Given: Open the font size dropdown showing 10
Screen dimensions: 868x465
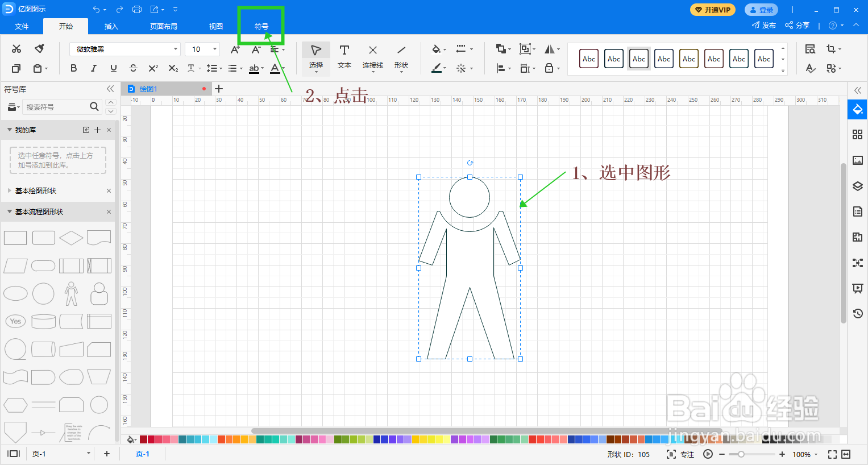Looking at the screenshot, I should tap(202, 49).
